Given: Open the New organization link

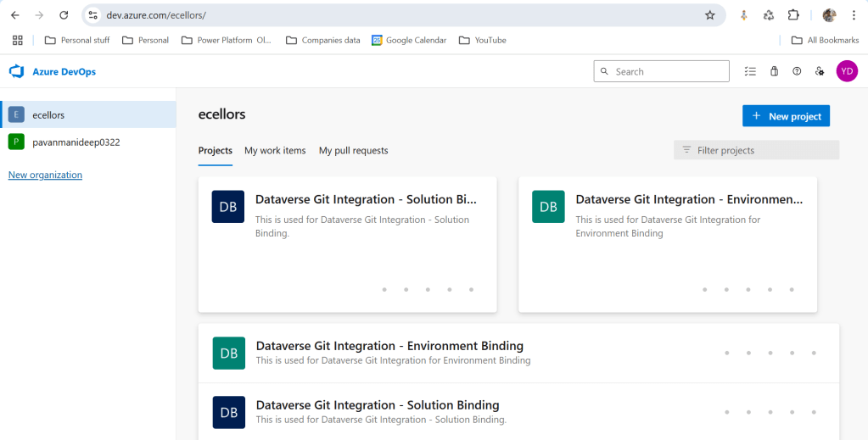Looking at the screenshot, I should click(45, 175).
